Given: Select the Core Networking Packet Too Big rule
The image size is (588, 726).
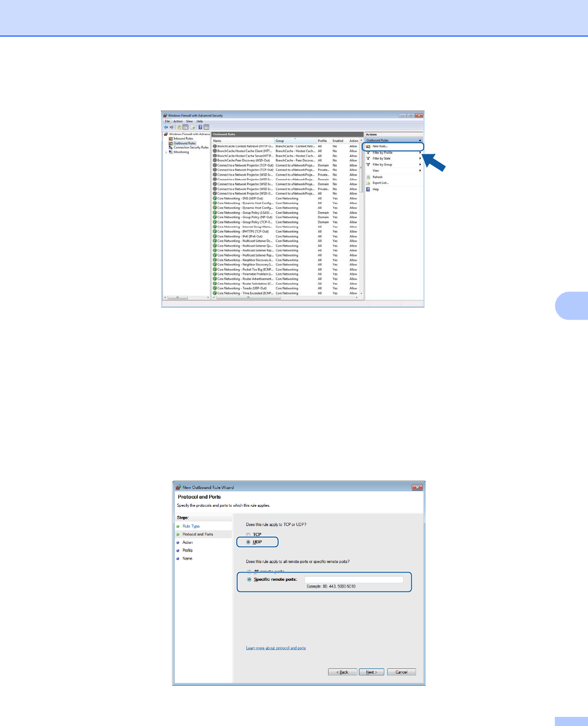Looking at the screenshot, I should [x=286, y=269].
